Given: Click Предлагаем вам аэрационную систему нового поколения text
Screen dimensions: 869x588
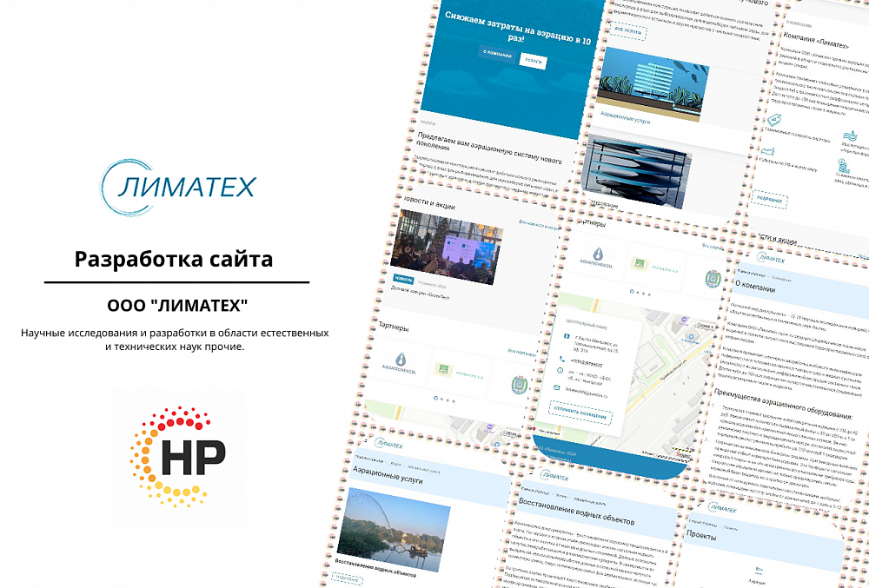Looking at the screenshot, I should [x=488, y=146].
